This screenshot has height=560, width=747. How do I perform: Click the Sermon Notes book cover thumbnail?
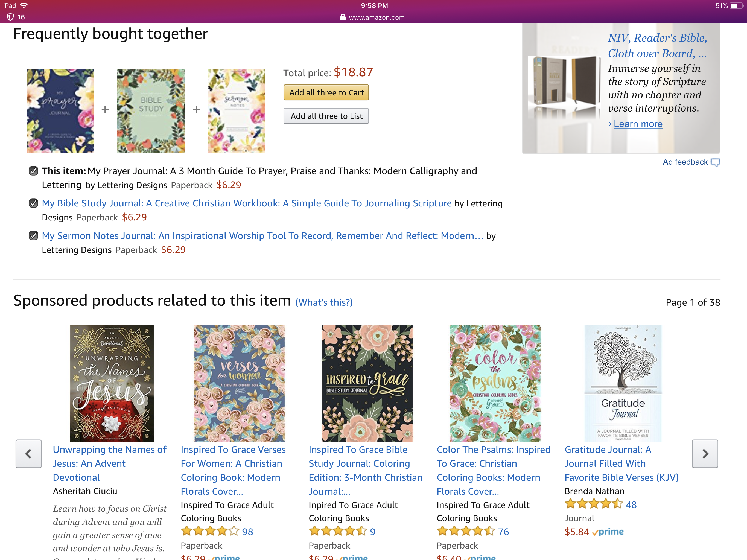coord(237,111)
